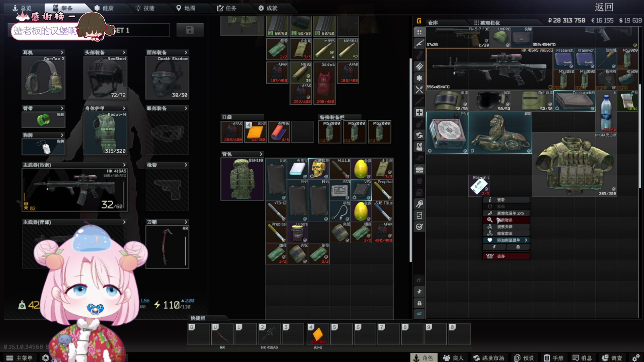Viewport: 644px width, 362px height.
Task: Expand the 头部装备 headwear slot arrow
Action: click(124, 52)
